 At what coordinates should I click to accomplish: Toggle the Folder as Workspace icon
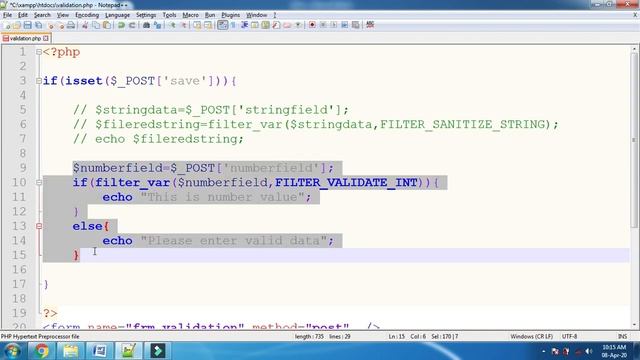pyautogui.click(x=287, y=25)
